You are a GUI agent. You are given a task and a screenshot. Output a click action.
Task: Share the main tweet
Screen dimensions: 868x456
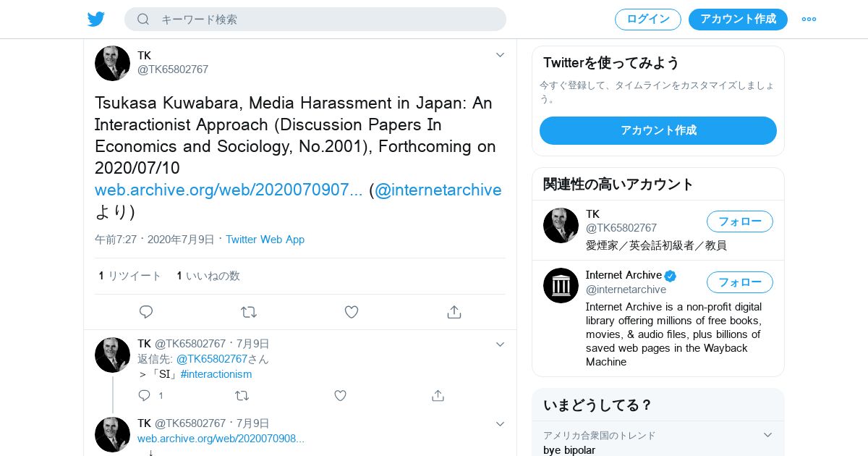tap(454, 312)
